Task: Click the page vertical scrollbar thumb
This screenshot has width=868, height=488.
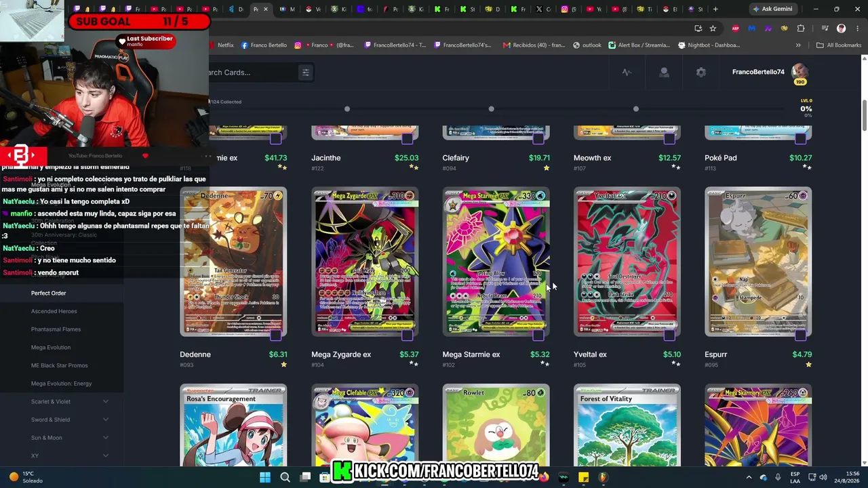Action: click(864, 115)
